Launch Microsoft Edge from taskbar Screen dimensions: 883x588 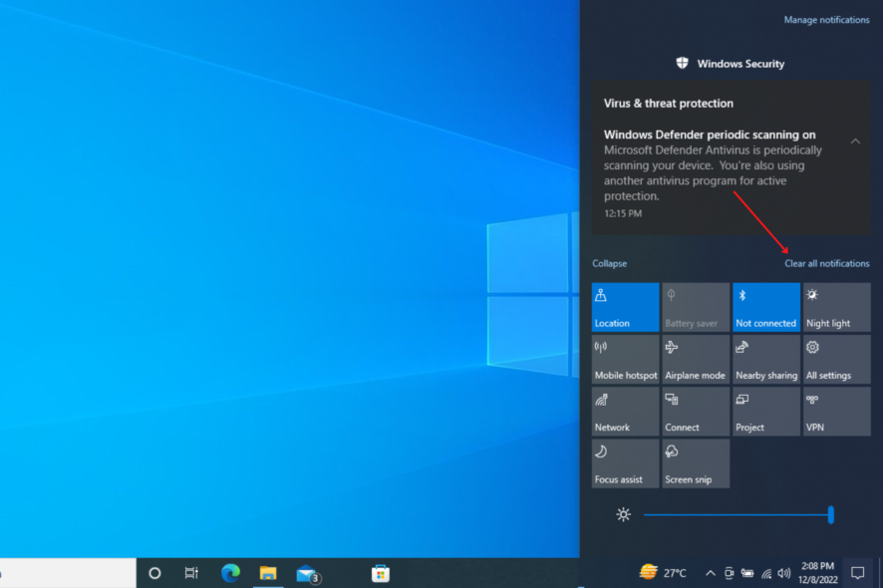[230, 573]
